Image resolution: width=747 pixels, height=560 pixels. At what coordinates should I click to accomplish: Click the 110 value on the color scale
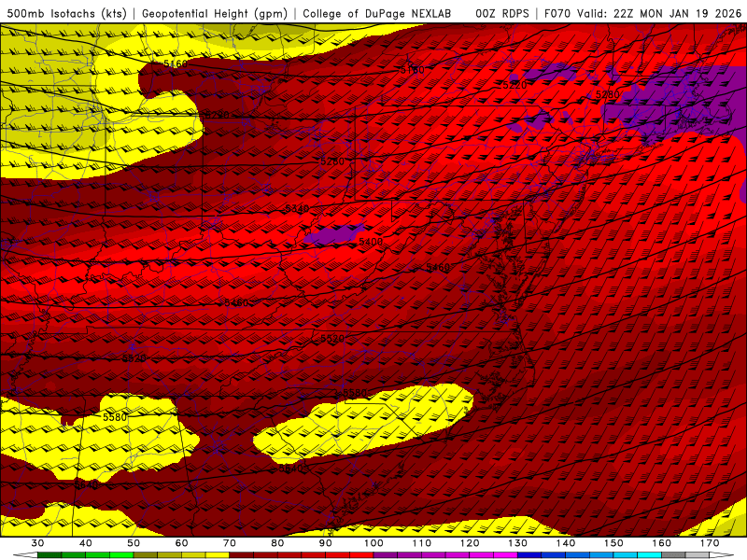(x=422, y=543)
